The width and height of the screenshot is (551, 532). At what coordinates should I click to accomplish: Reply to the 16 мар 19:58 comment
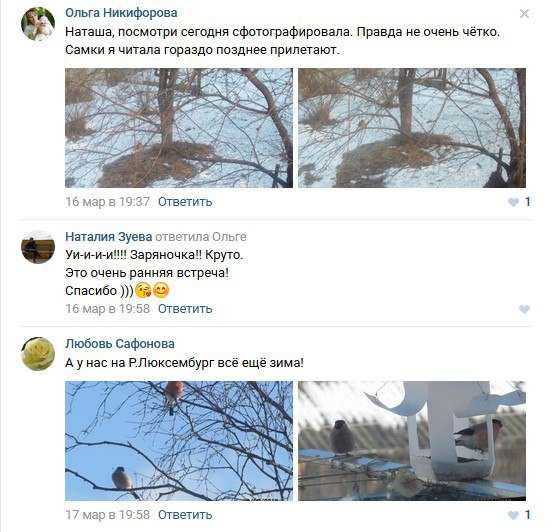coord(185,309)
